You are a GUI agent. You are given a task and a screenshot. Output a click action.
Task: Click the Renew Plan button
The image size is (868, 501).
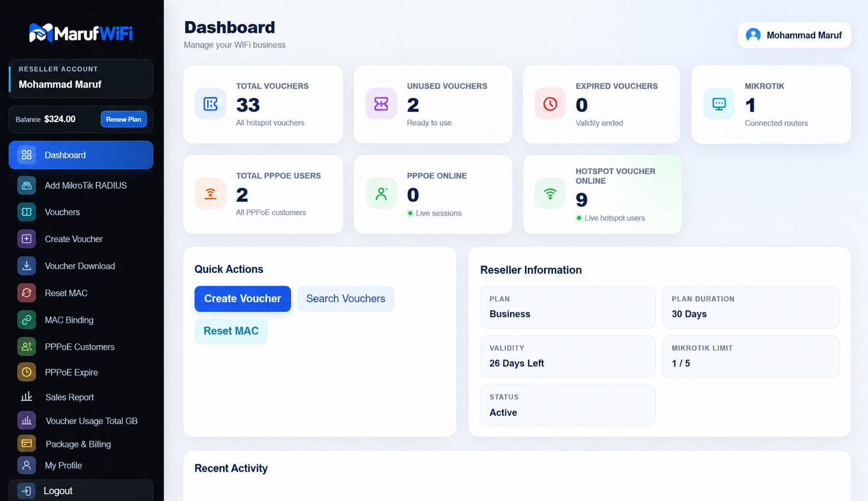tap(124, 119)
